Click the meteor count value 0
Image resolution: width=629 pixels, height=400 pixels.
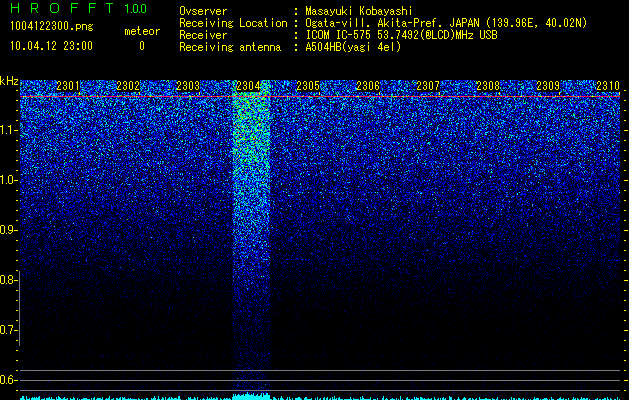142,46
